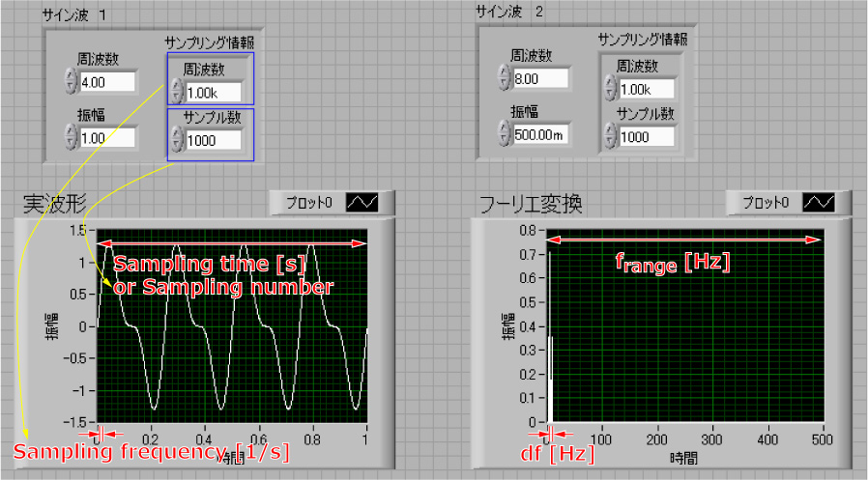Focus the 500.00m amplitude field
The width and height of the screenshot is (868, 480).
click(x=539, y=134)
